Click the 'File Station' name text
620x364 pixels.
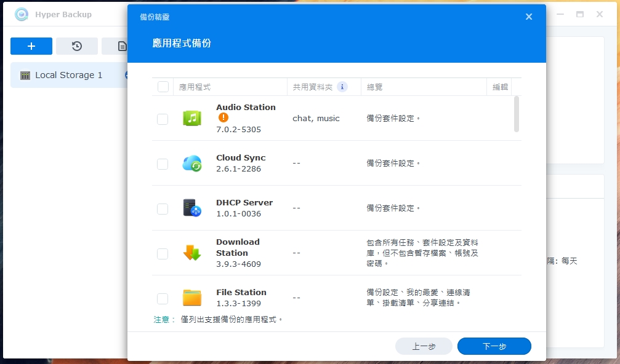(x=241, y=292)
